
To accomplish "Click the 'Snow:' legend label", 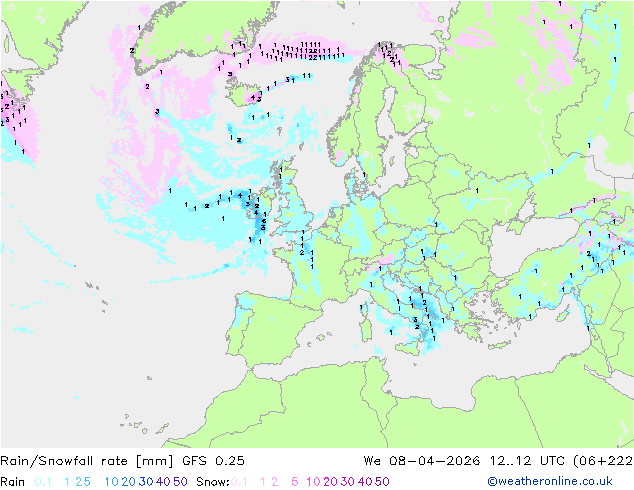I will [x=213, y=482].
